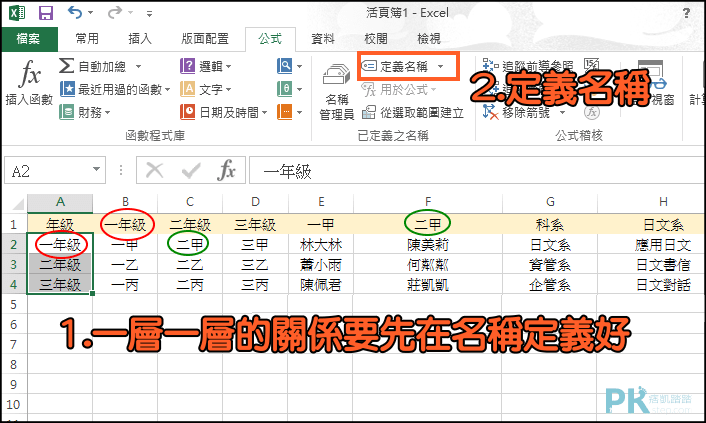
Task: Click the trace precedents icon
Action: (490, 66)
